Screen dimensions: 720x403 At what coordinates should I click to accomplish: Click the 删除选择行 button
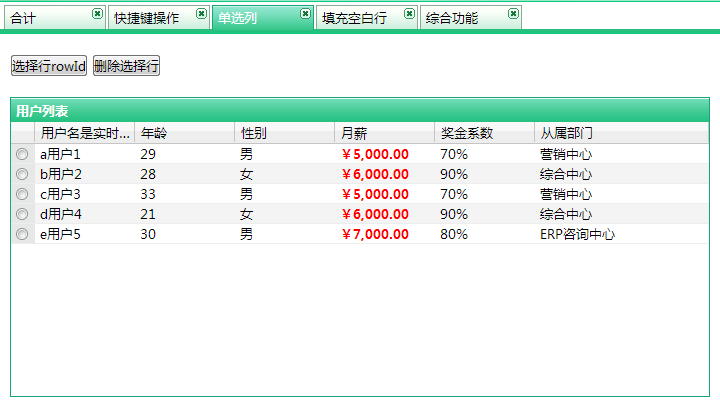(x=126, y=66)
